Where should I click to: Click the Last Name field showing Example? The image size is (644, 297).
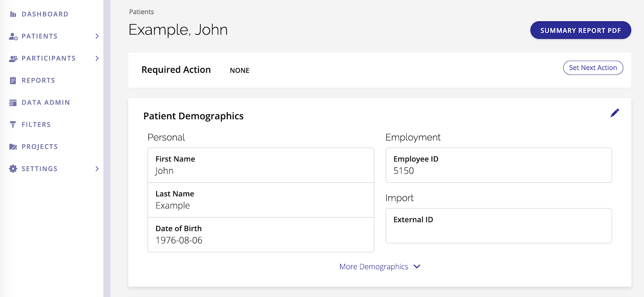[261, 200]
